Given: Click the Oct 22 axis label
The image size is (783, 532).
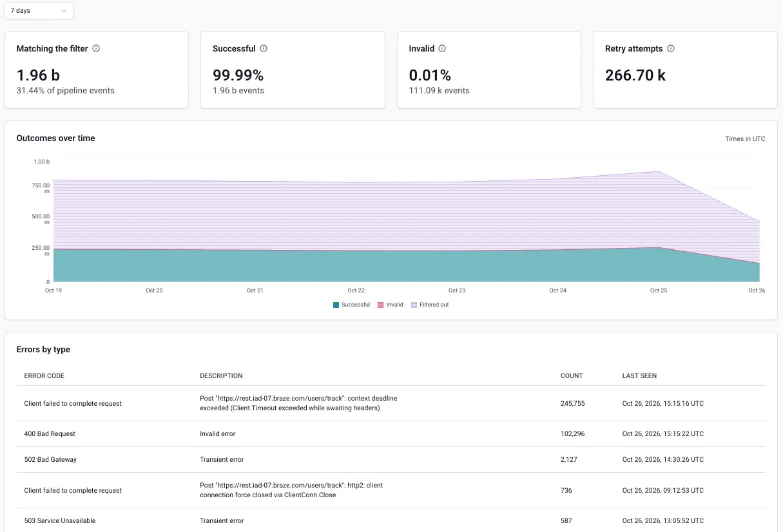Looking at the screenshot, I should [x=356, y=290].
